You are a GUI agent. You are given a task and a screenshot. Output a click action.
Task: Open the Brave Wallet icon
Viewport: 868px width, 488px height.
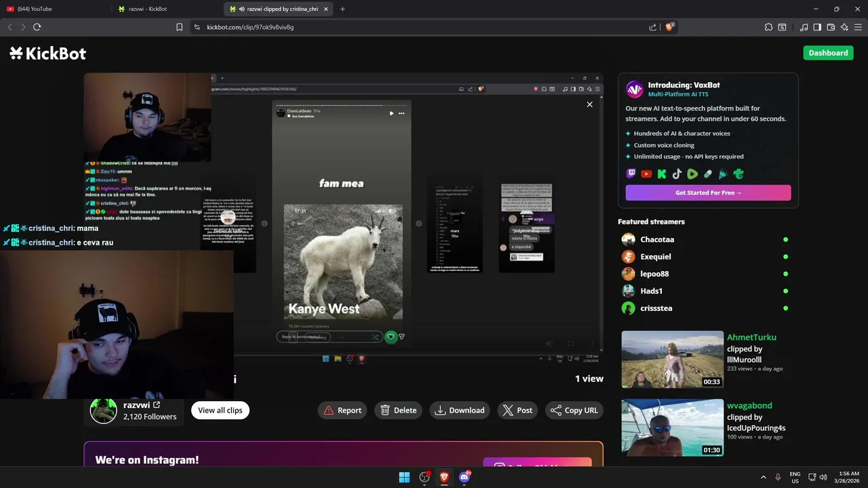831,27
